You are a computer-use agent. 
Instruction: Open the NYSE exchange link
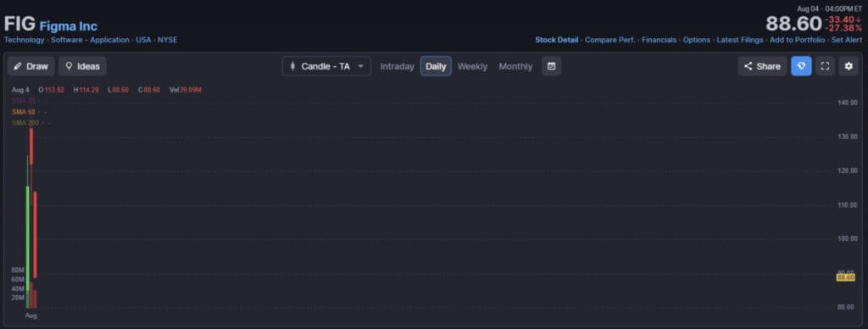pyautogui.click(x=167, y=40)
